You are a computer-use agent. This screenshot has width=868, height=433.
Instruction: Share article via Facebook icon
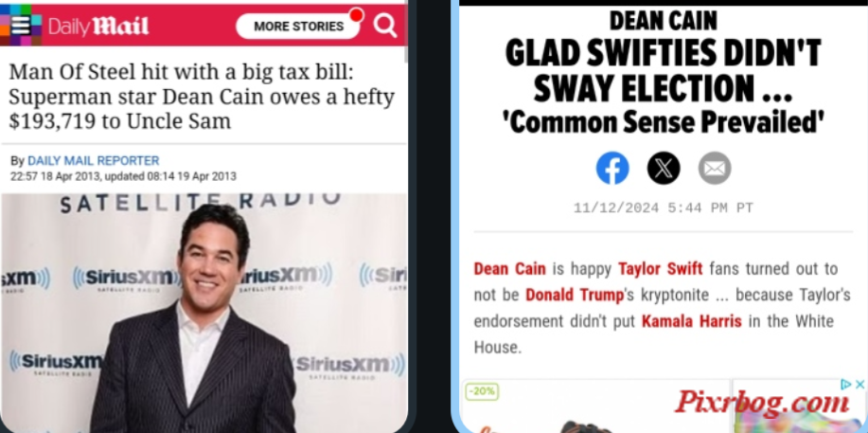coord(612,168)
